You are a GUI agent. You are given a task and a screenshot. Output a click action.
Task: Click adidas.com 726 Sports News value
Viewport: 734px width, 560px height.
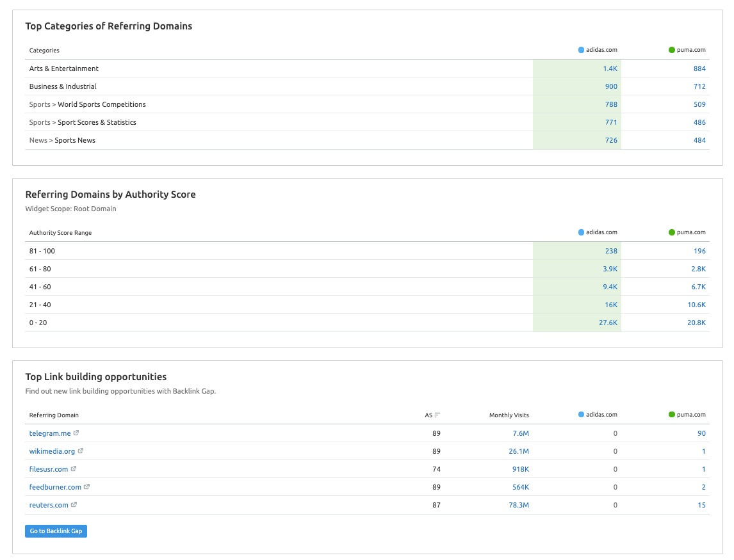[x=611, y=140]
